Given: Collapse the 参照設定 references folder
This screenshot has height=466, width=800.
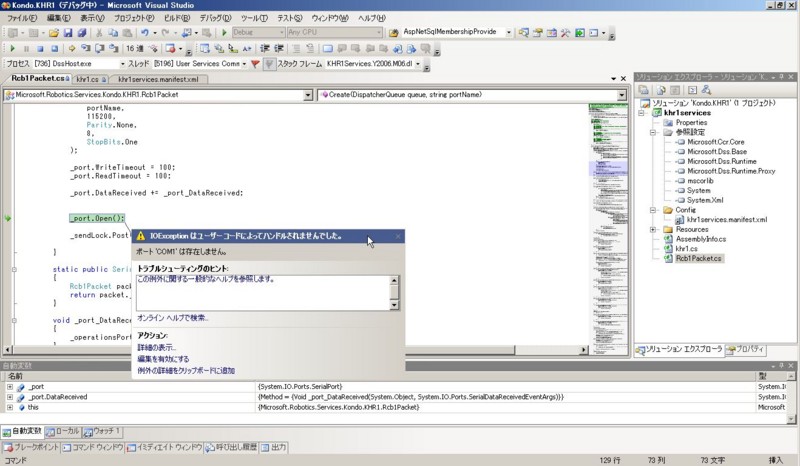Looking at the screenshot, I should tap(653, 132).
